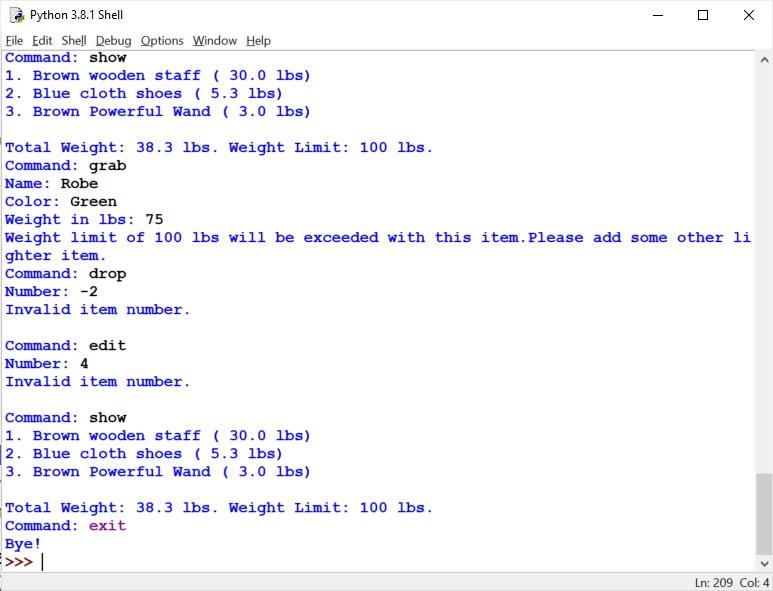
Task: Click the 'ghter item.' wrapped line
Action: coord(56,256)
